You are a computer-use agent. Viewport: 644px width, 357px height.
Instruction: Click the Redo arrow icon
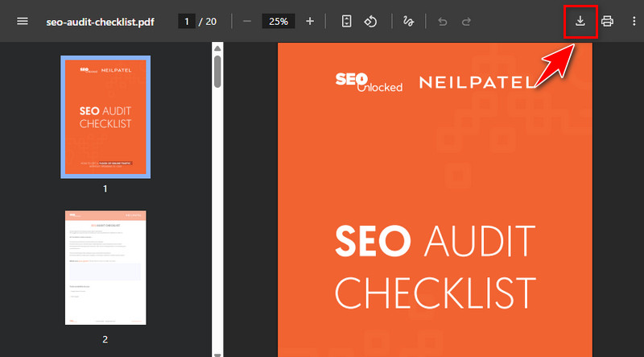tap(466, 21)
